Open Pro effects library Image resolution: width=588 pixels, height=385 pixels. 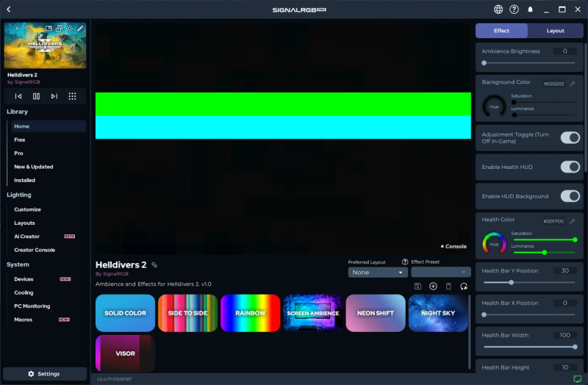(x=19, y=154)
